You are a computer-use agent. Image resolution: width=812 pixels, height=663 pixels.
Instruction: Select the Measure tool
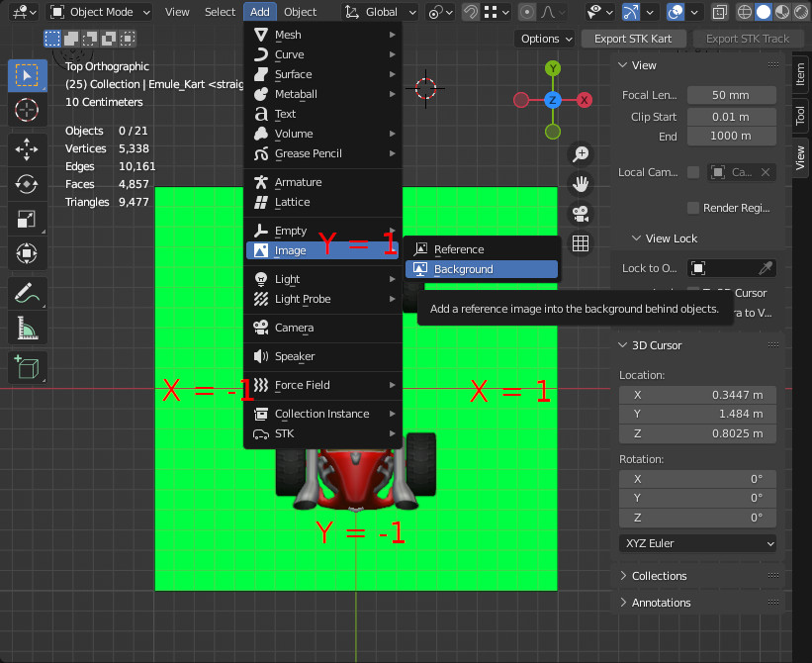pos(27,328)
